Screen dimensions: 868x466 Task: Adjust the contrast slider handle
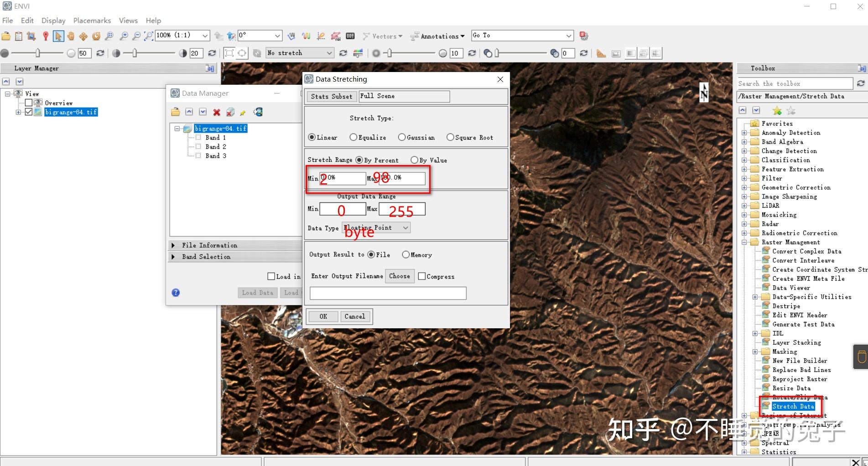pyautogui.click(x=135, y=53)
